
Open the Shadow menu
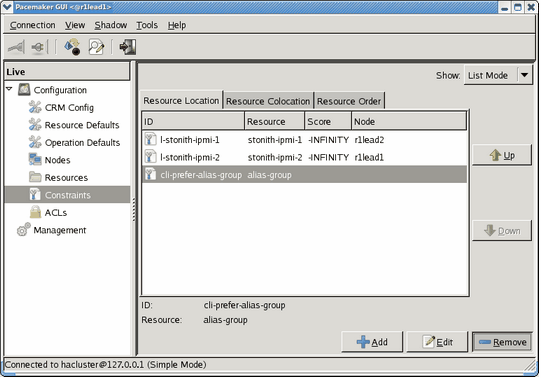tap(111, 25)
